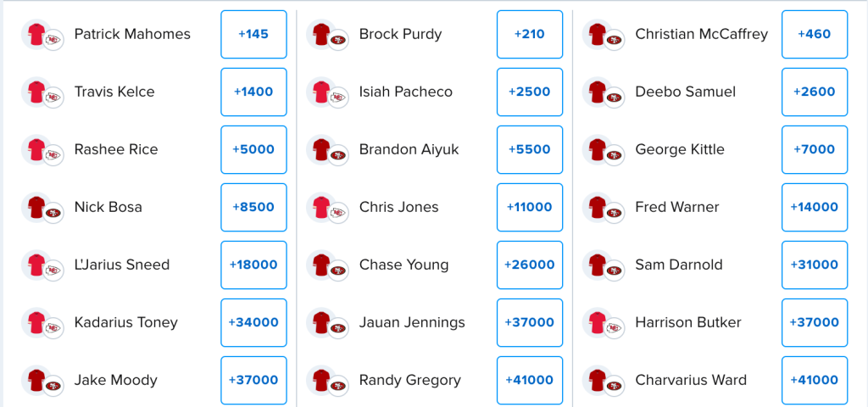868x407 pixels.
Task: Select the +210 odds for Brock Purdy
Action: click(530, 34)
